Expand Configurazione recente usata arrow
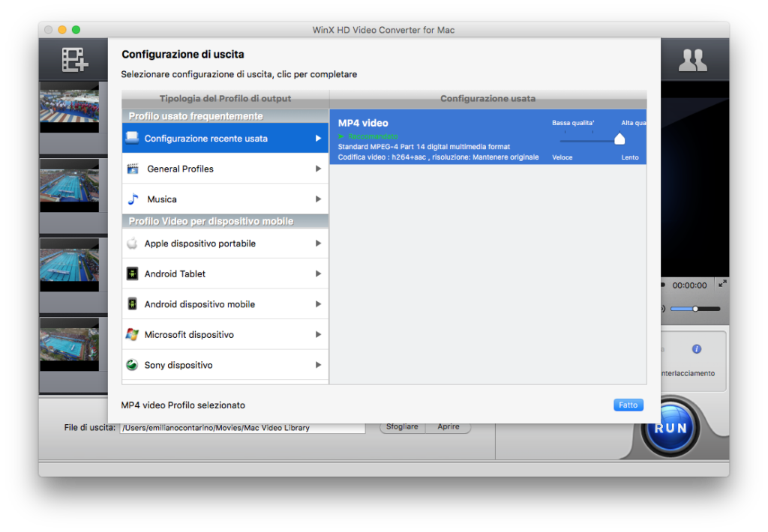 (318, 139)
